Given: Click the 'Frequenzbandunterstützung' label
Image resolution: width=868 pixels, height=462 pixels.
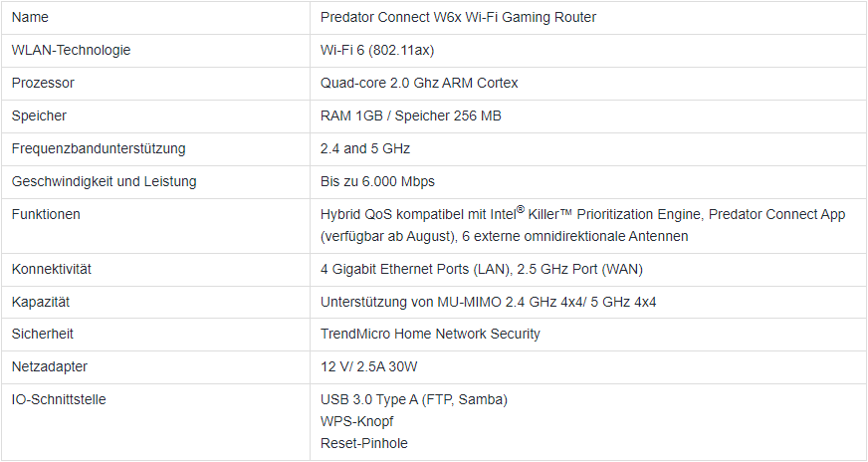Looking at the screenshot, I should tap(98, 148).
